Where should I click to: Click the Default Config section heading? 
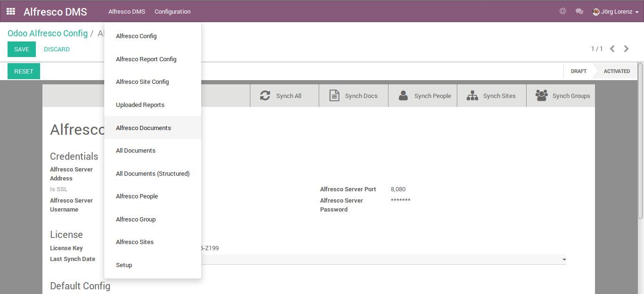click(80, 286)
